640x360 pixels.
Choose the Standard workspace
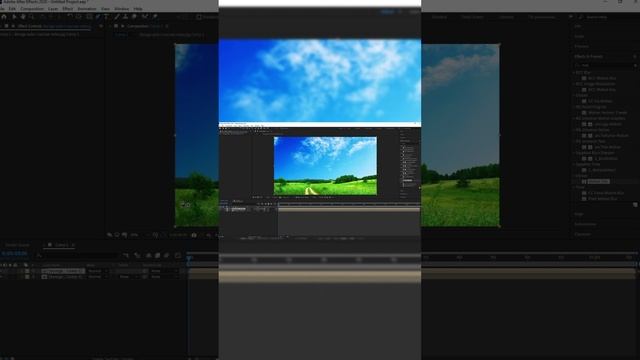(x=439, y=17)
